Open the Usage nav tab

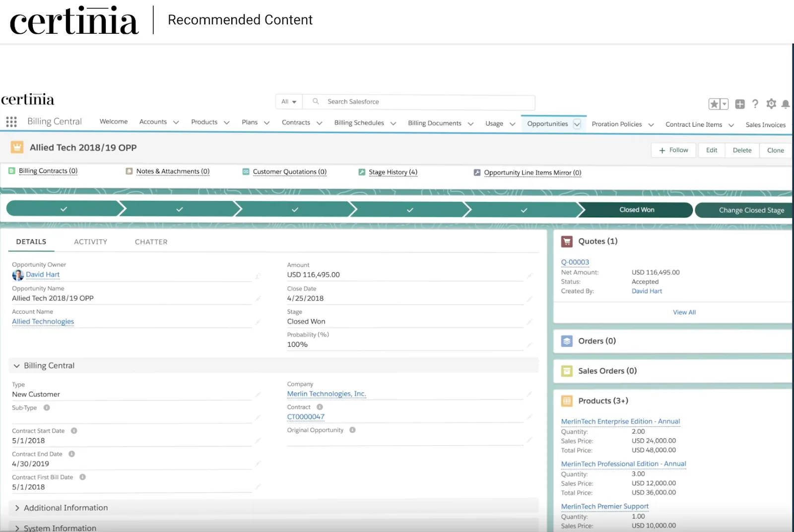pos(494,124)
